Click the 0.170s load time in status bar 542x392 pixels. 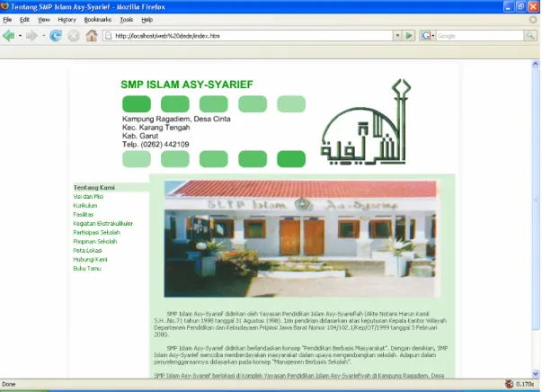point(525,384)
